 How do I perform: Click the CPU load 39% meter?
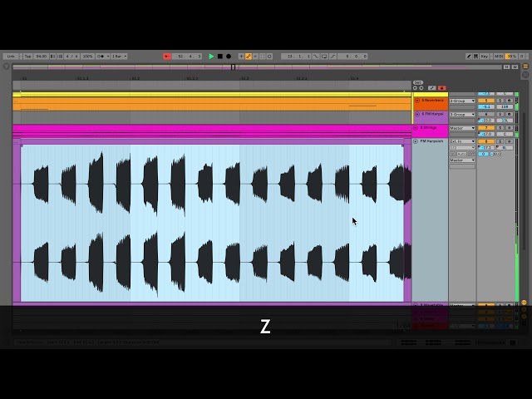pos(511,57)
